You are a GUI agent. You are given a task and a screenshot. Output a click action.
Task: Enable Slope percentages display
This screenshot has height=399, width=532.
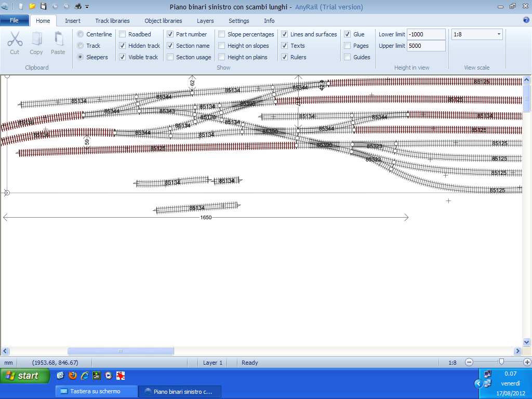click(222, 34)
